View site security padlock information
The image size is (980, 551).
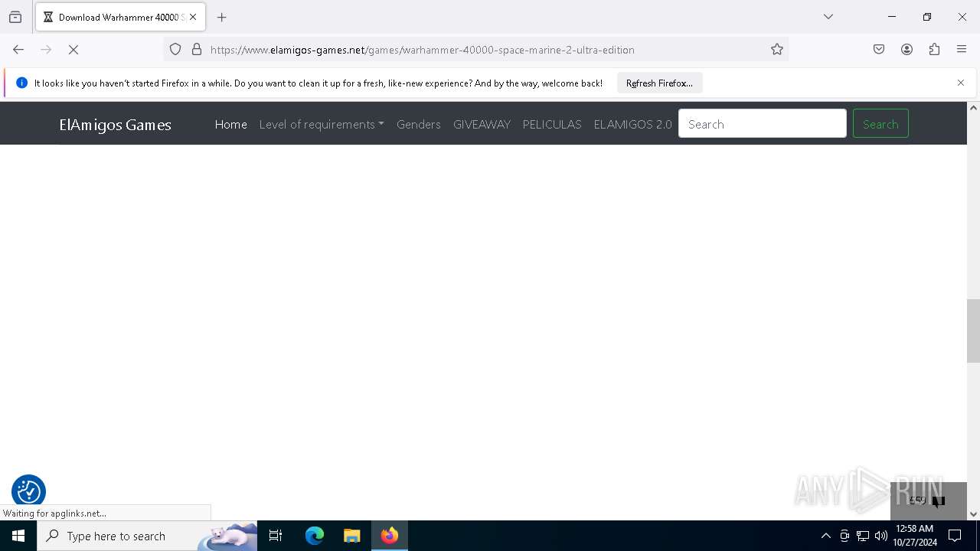pos(197,49)
